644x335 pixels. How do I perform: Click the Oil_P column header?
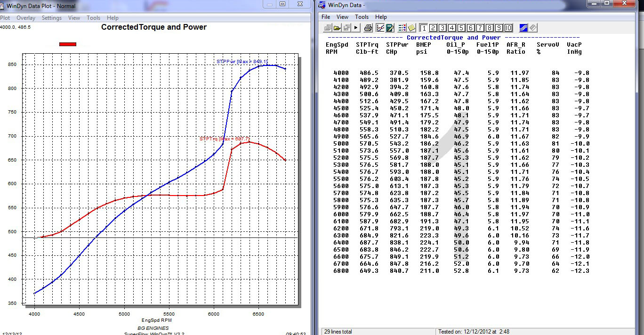point(457,48)
